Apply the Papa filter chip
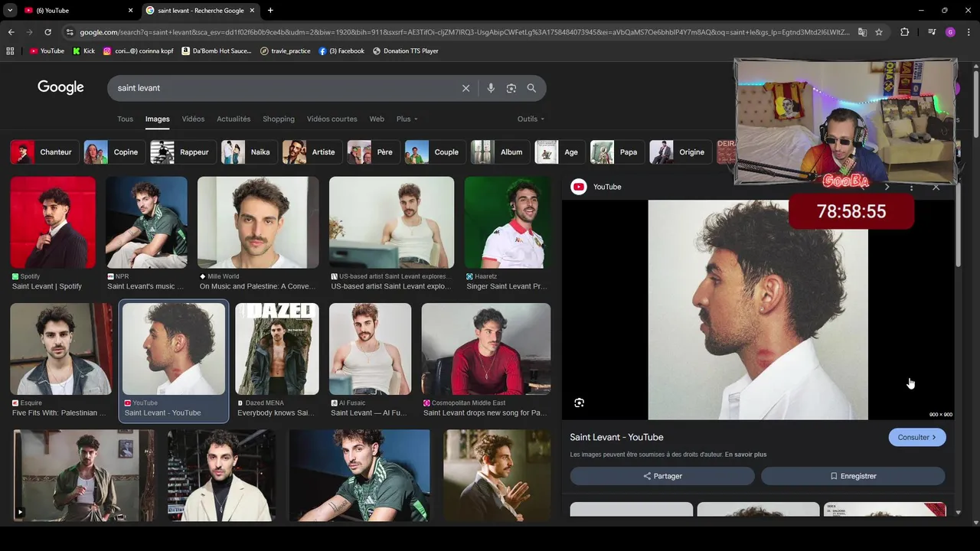 tap(617, 152)
